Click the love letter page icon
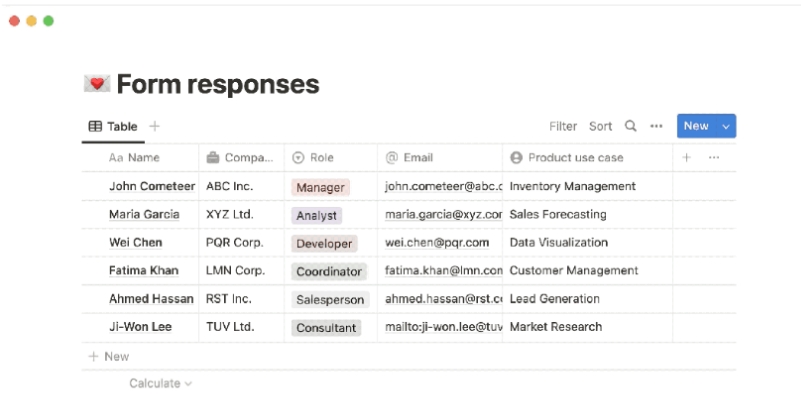 click(97, 84)
